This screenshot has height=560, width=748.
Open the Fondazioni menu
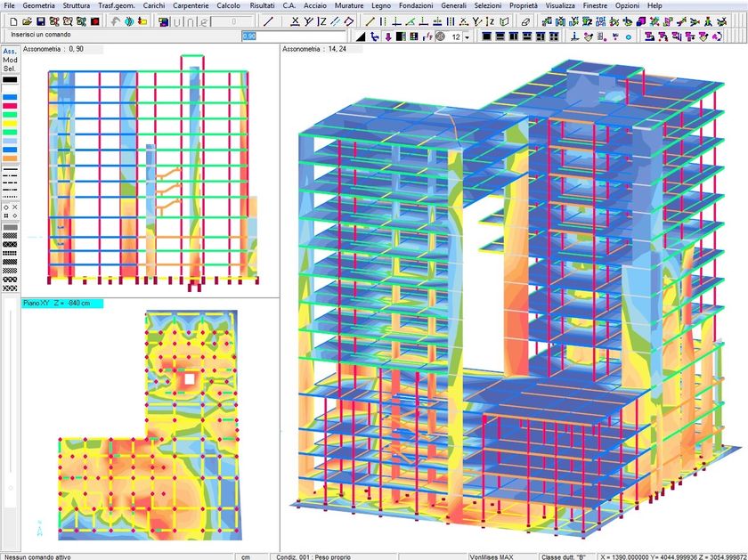click(x=416, y=5)
